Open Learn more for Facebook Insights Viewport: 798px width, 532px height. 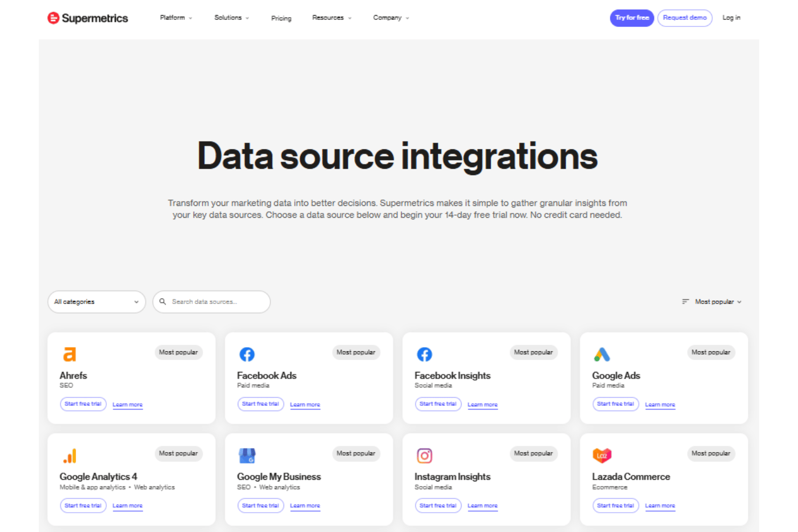[483, 404]
